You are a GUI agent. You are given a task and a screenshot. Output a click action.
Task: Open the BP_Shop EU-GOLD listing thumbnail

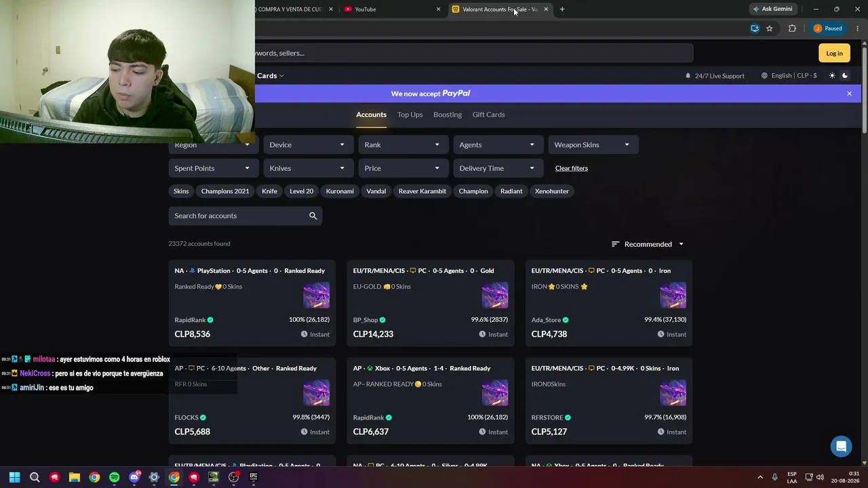[495, 296]
